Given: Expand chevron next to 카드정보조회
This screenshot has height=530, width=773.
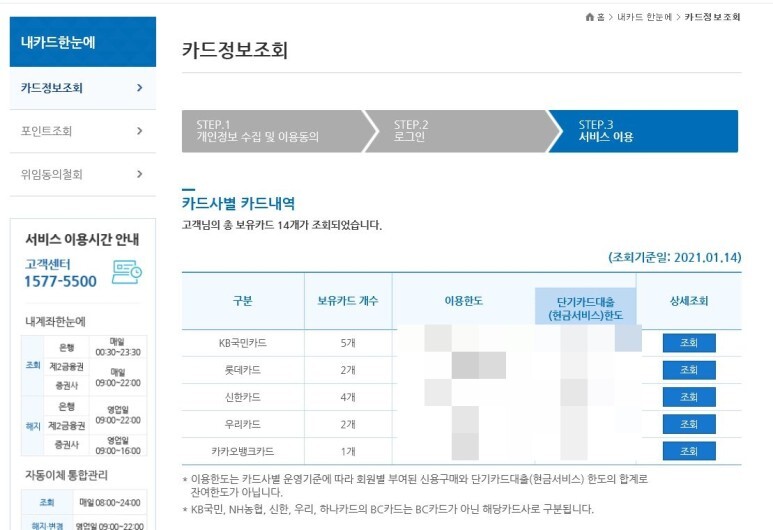Looking at the screenshot, I should point(140,88).
